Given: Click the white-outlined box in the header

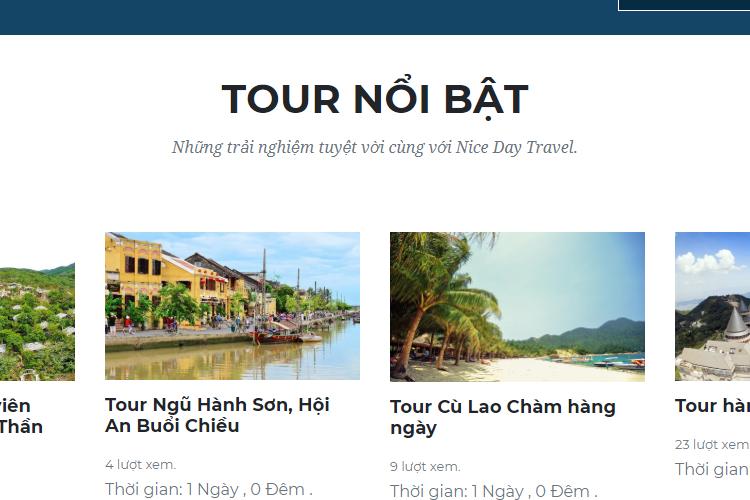Looking at the screenshot, I should click(684, 5).
